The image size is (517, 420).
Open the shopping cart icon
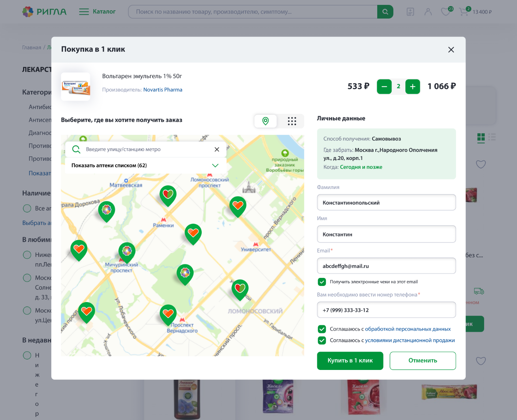tap(464, 12)
